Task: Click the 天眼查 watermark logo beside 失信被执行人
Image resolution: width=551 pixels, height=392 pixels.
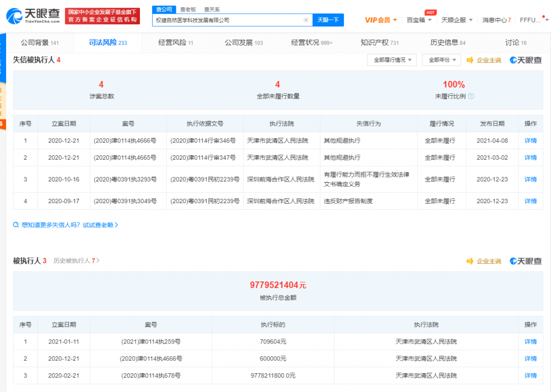Action: click(525, 60)
